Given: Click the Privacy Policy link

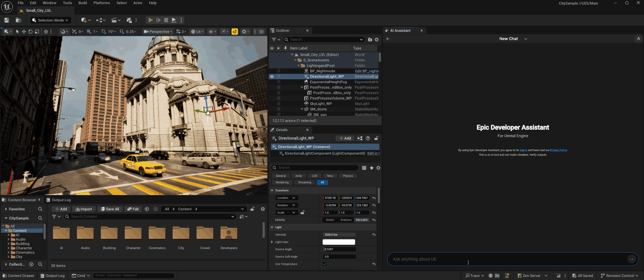Looking at the screenshot, I should point(558,150).
